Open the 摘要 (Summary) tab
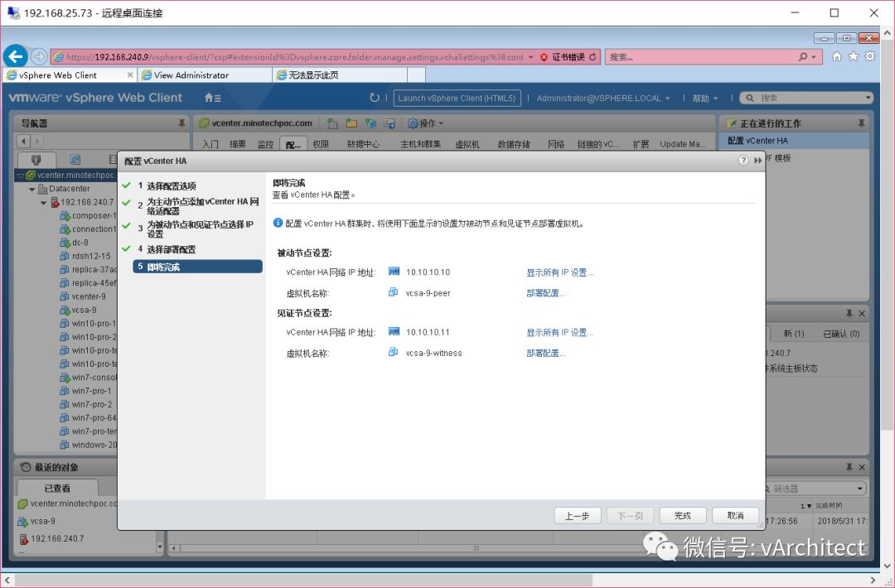 pos(238,144)
